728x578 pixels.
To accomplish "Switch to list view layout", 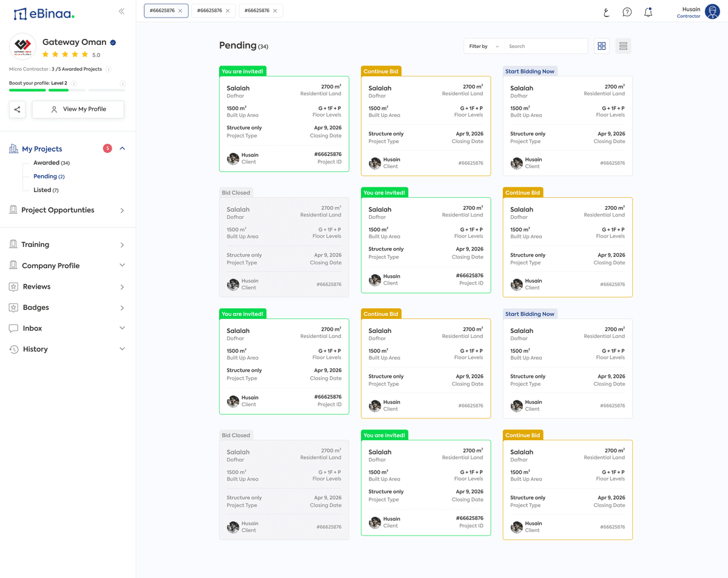I will (x=623, y=46).
